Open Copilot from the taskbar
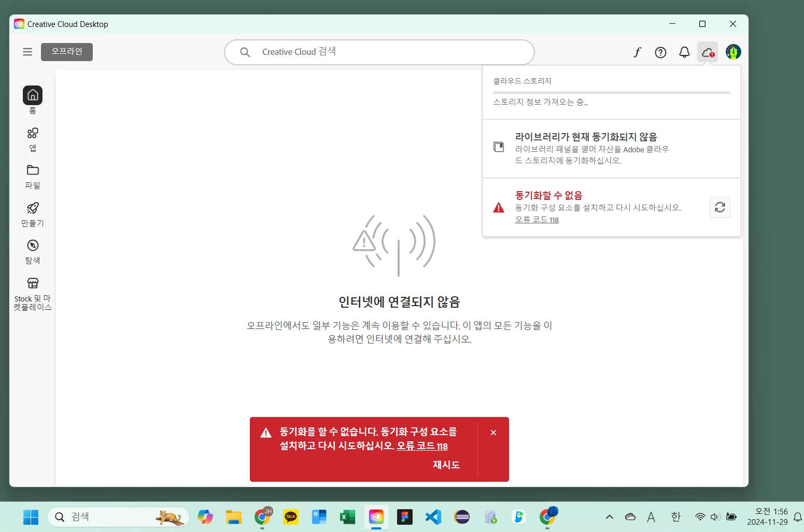Viewport: 804px width, 532px height. pyautogui.click(x=205, y=517)
